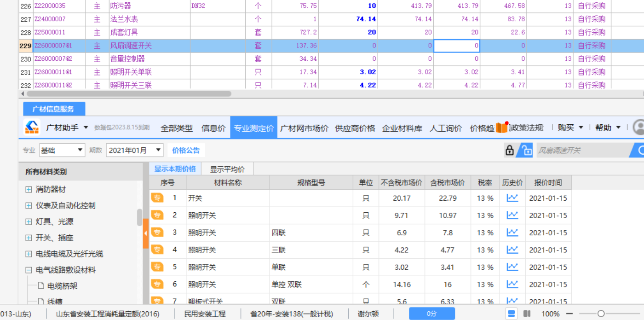The height and width of the screenshot is (320, 644).
Task: Click the file icon beside 电缆桥架
Action: coord(40,286)
